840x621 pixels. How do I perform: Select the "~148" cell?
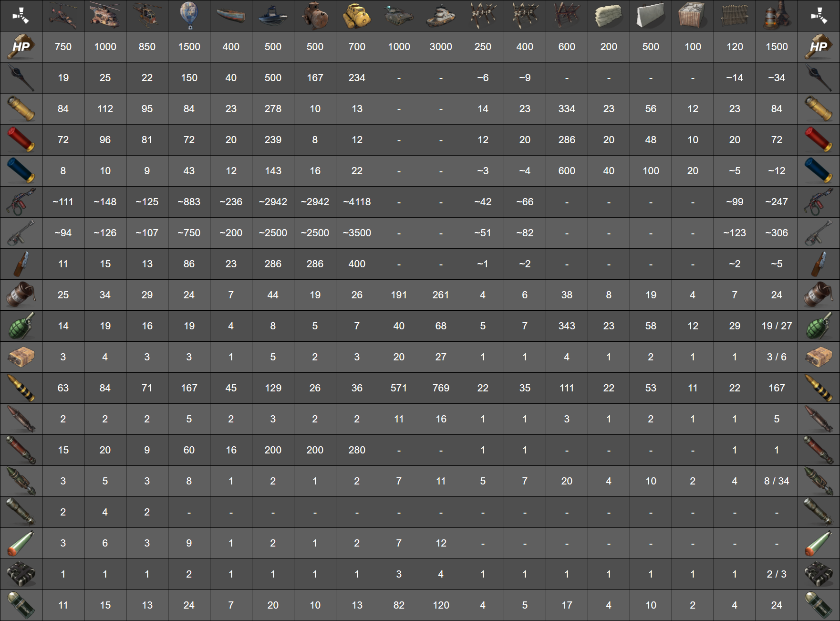click(105, 202)
